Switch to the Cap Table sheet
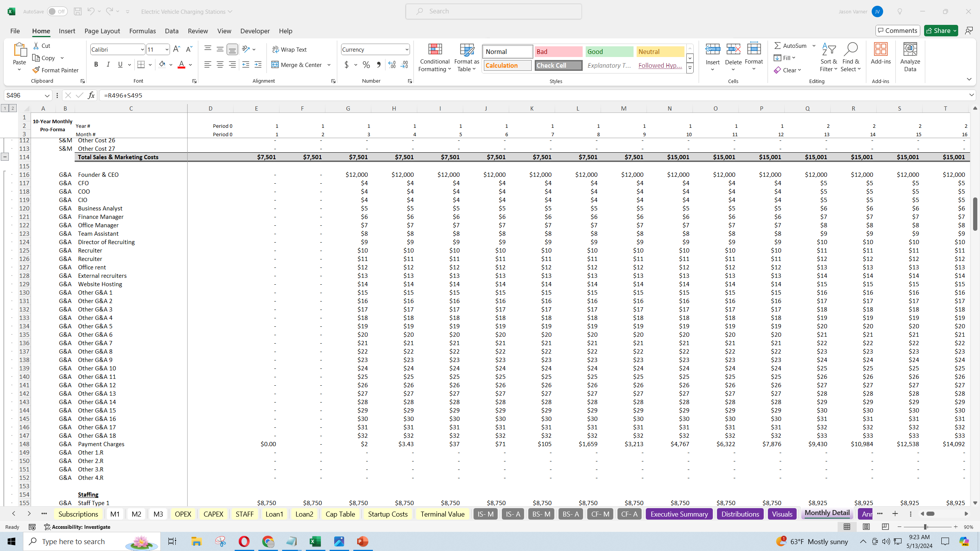The image size is (980, 551). click(x=340, y=514)
